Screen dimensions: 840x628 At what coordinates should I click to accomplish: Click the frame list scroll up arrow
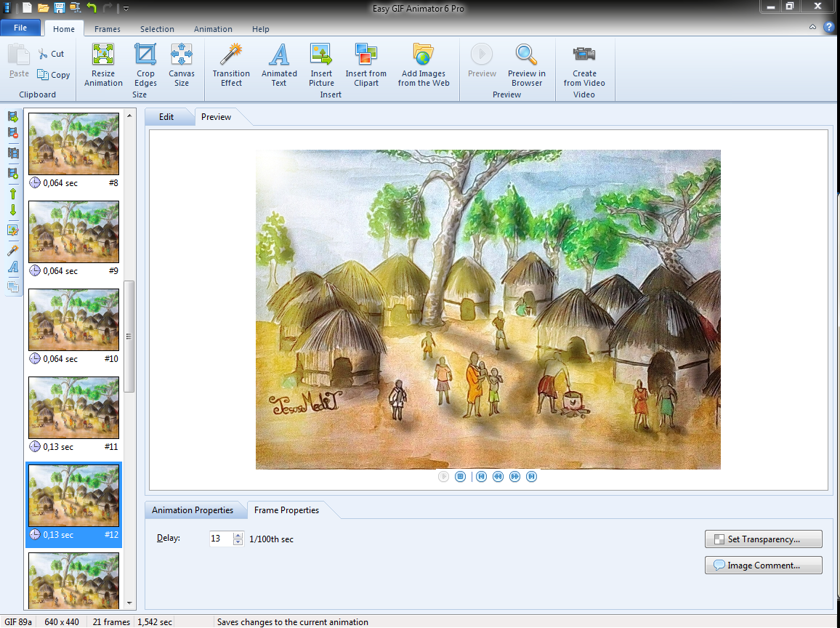(129, 116)
